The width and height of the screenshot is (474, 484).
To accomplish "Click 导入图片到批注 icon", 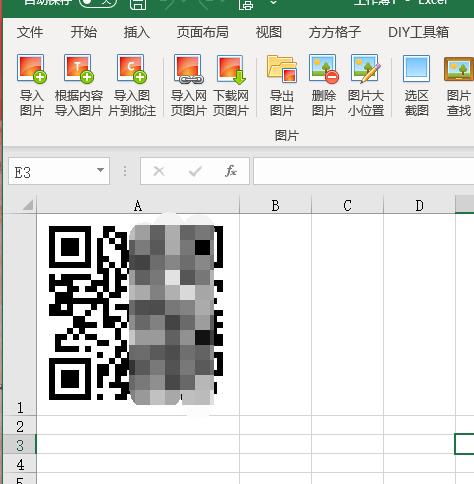I will coord(132,69).
